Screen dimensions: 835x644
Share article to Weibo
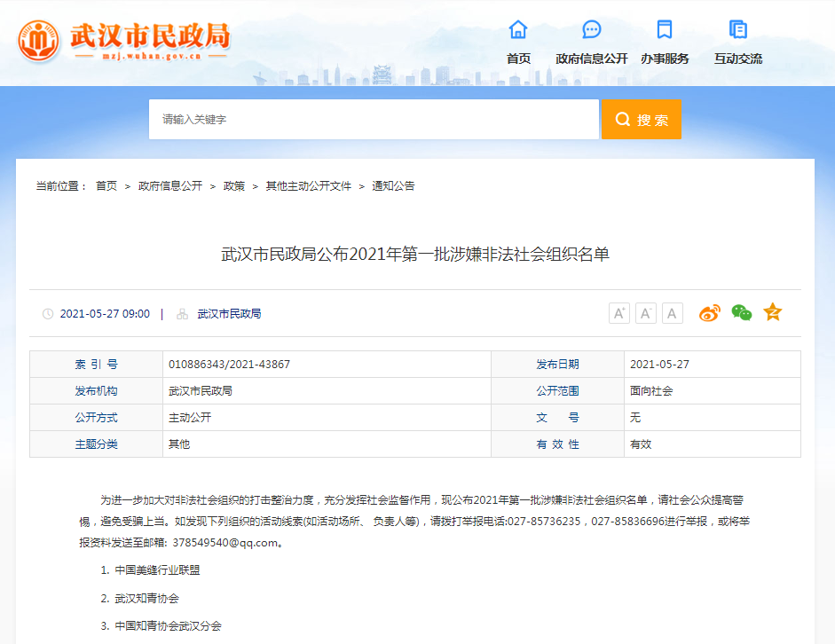point(710,313)
